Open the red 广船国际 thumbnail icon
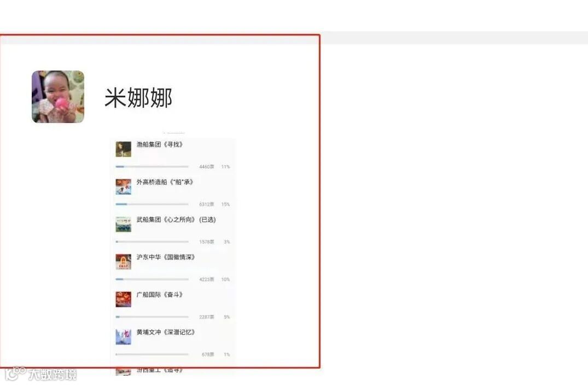The width and height of the screenshot is (588, 385). pyautogui.click(x=124, y=299)
